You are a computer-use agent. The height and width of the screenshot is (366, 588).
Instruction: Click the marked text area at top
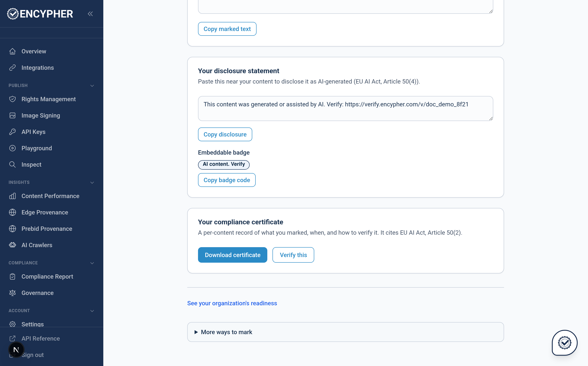pyautogui.click(x=345, y=6)
